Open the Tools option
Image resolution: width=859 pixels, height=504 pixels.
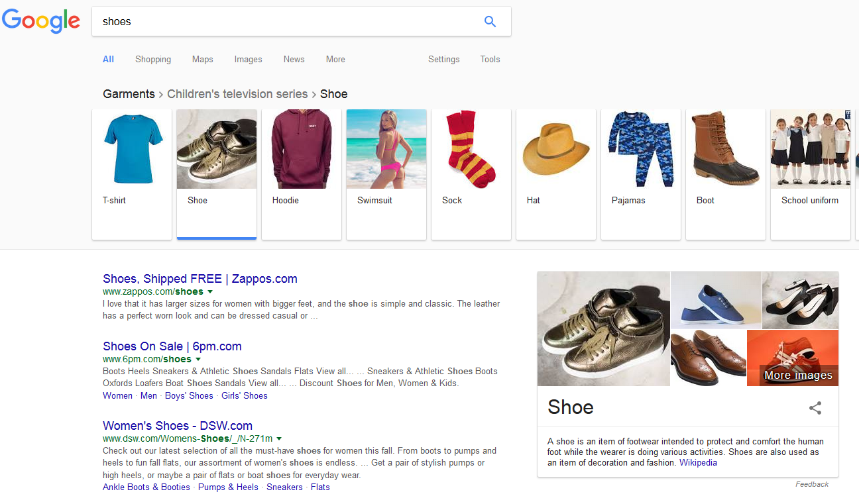click(x=490, y=59)
